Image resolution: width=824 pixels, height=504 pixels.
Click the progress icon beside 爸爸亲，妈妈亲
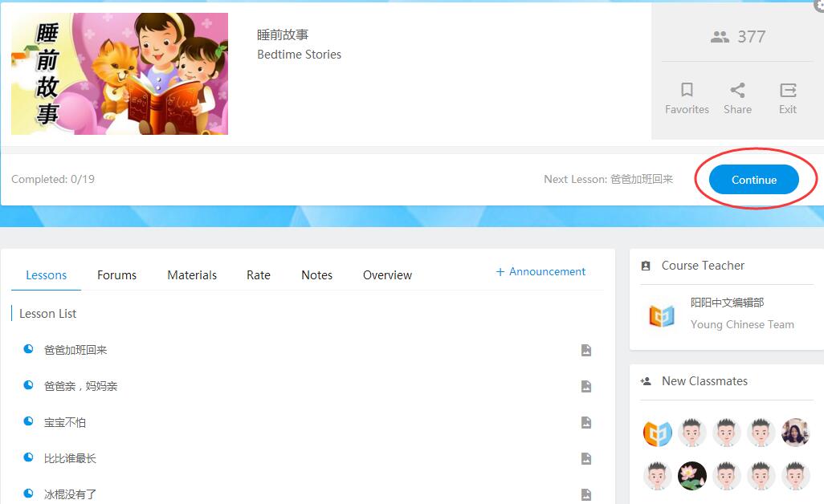(28, 385)
